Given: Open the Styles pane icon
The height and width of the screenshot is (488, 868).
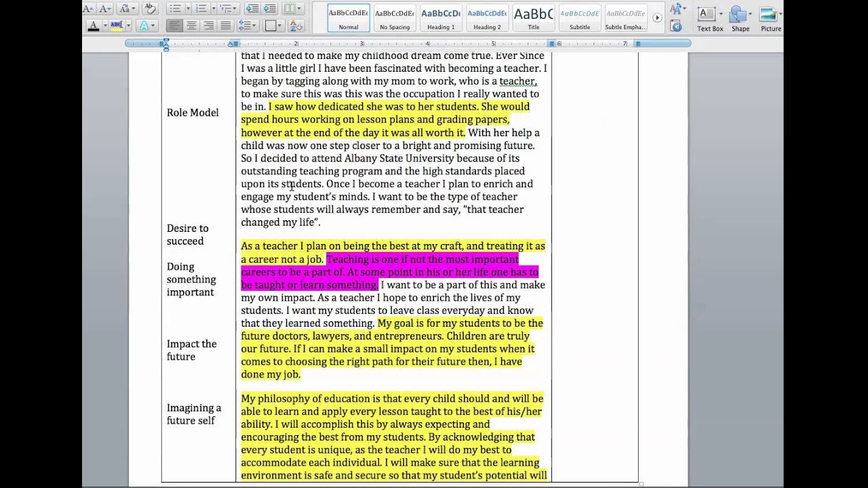Looking at the screenshot, I should [x=676, y=26].
